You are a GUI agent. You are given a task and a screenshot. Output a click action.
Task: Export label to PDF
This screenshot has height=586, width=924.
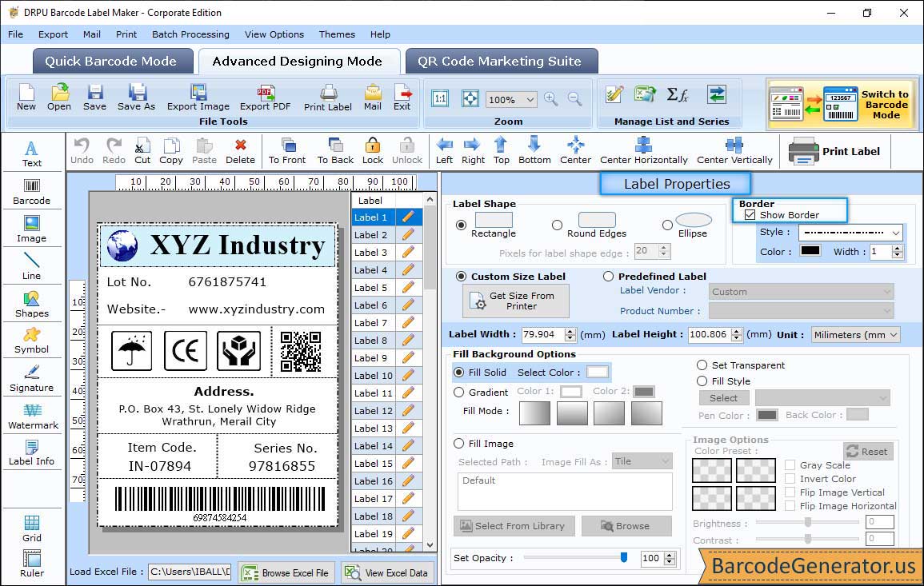265,98
